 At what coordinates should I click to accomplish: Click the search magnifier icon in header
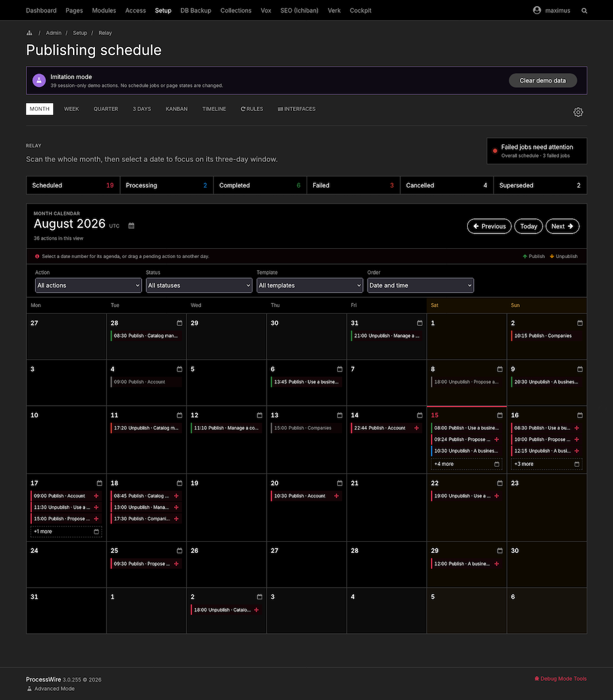(584, 10)
